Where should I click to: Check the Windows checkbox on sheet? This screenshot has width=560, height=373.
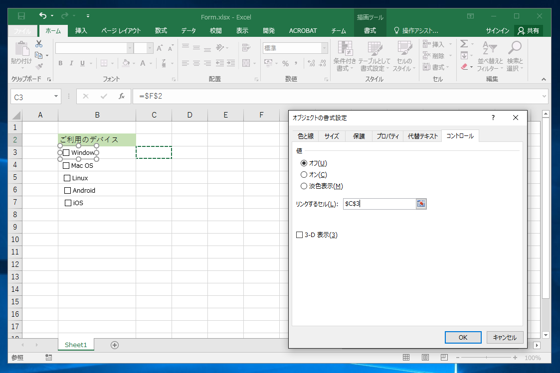(x=66, y=153)
